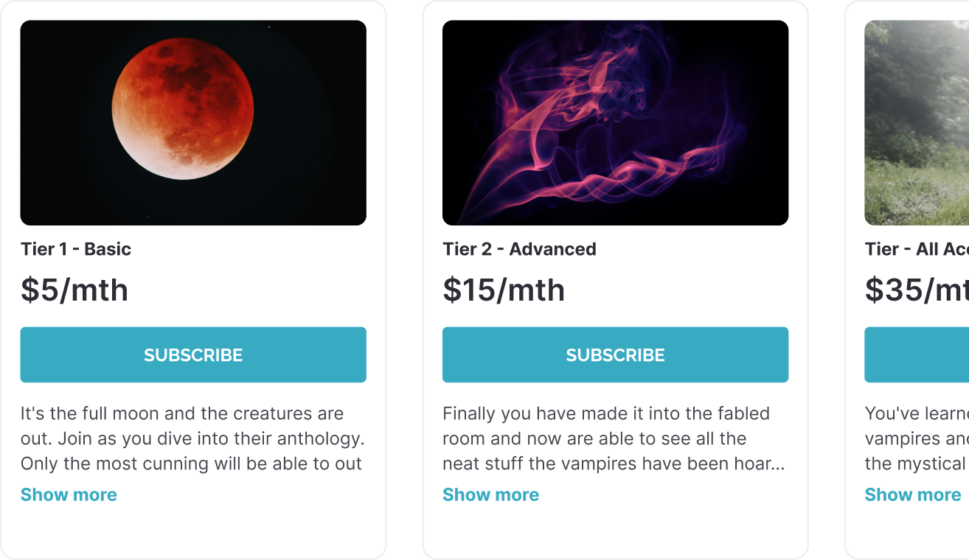Show more details for the All Access tier
The height and width of the screenshot is (560, 969).
(x=911, y=494)
